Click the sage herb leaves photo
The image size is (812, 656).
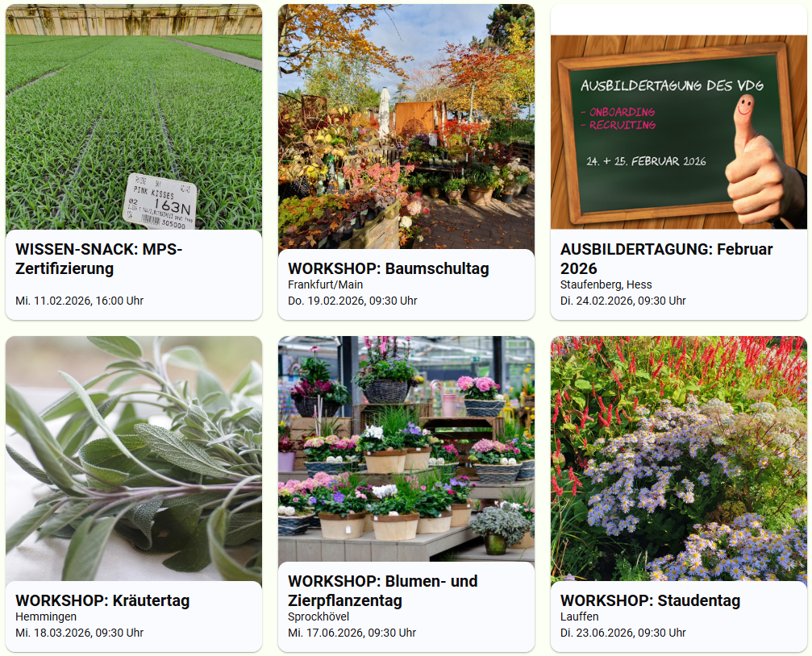click(134, 459)
